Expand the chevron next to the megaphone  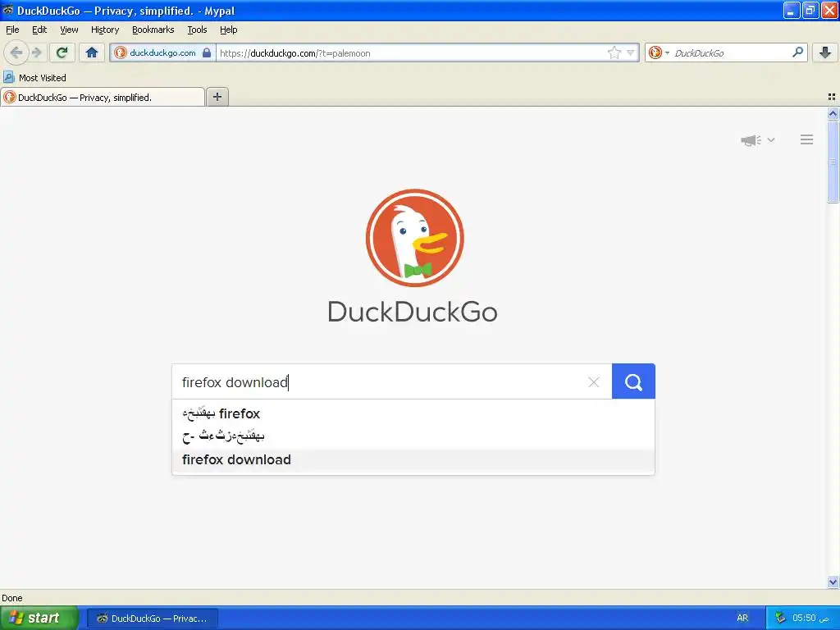(x=771, y=139)
